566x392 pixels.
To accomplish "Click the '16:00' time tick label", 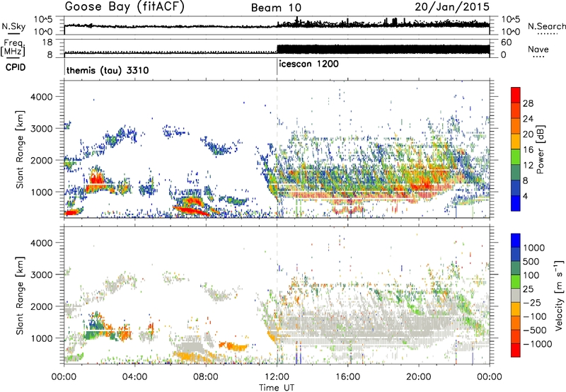I will tap(347, 377).
